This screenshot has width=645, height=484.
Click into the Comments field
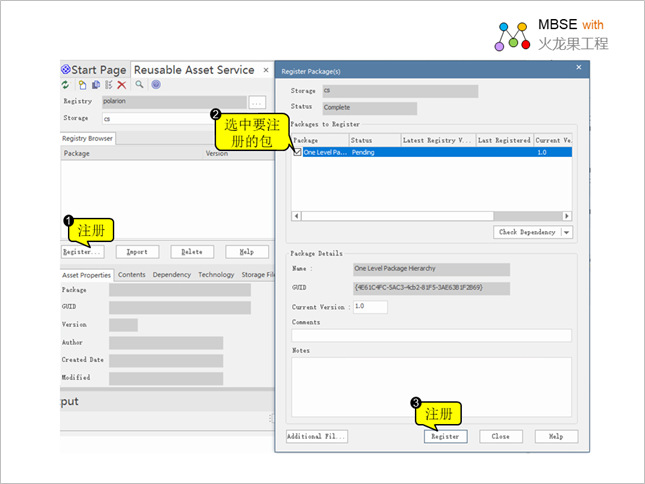(431, 335)
